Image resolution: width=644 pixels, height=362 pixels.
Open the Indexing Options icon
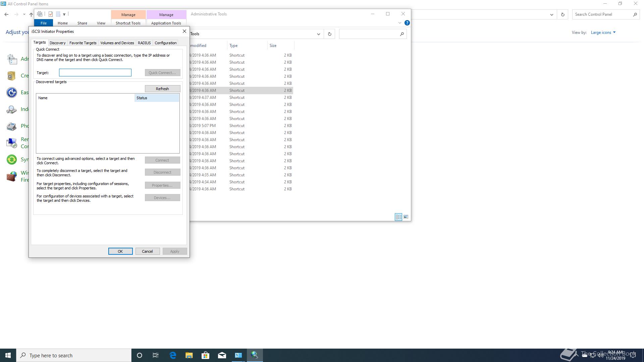[11, 109]
